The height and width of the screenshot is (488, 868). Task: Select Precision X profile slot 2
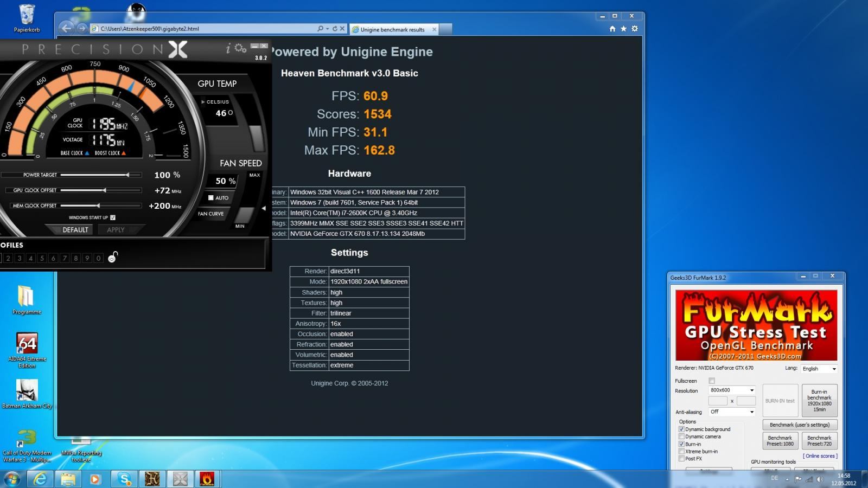8,258
